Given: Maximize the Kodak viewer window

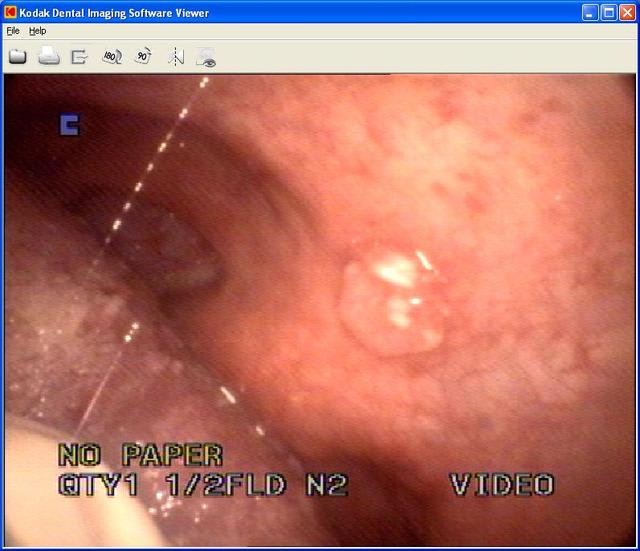Looking at the screenshot, I should 608,12.
